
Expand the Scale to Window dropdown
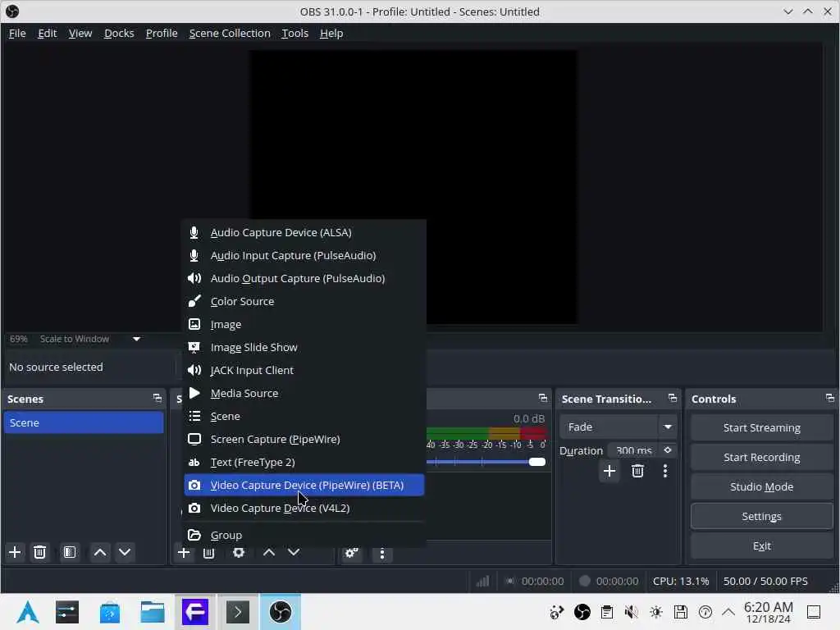(x=137, y=339)
